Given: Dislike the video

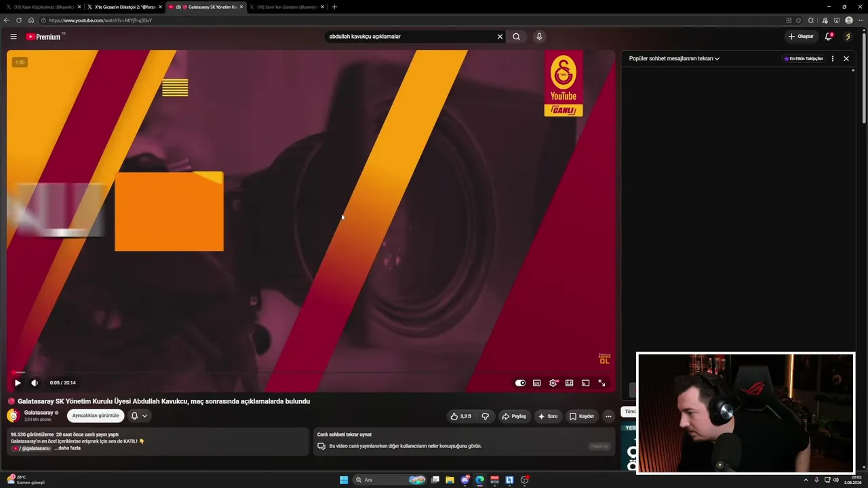Looking at the screenshot, I should (486, 416).
